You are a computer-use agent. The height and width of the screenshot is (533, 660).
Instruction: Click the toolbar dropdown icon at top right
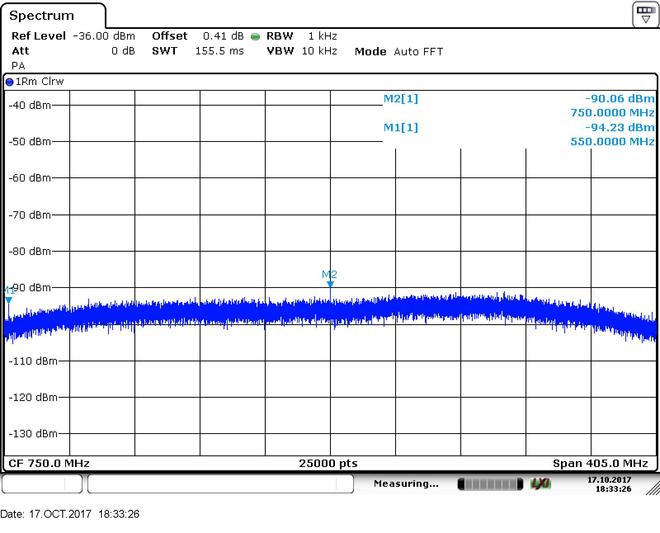pyautogui.click(x=645, y=14)
